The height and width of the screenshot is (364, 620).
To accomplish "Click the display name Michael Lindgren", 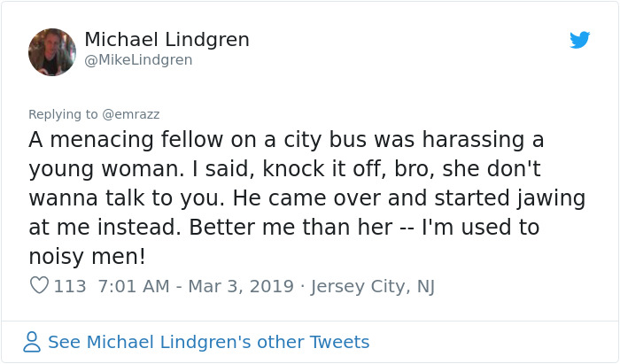I will (167, 40).
